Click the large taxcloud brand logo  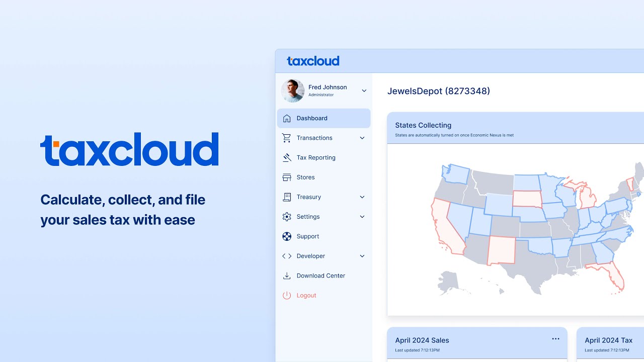(x=129, y=149)
